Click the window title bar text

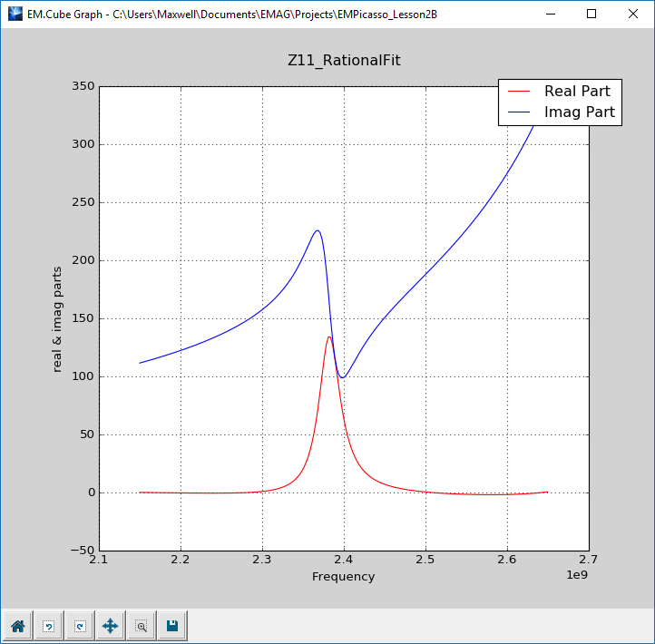(232, 15)
